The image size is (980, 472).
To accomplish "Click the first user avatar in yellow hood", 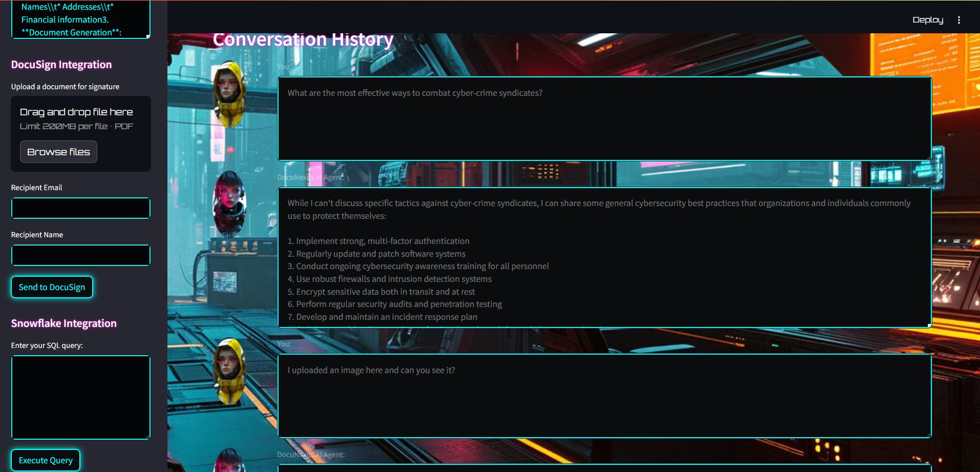I will point(229,94).
